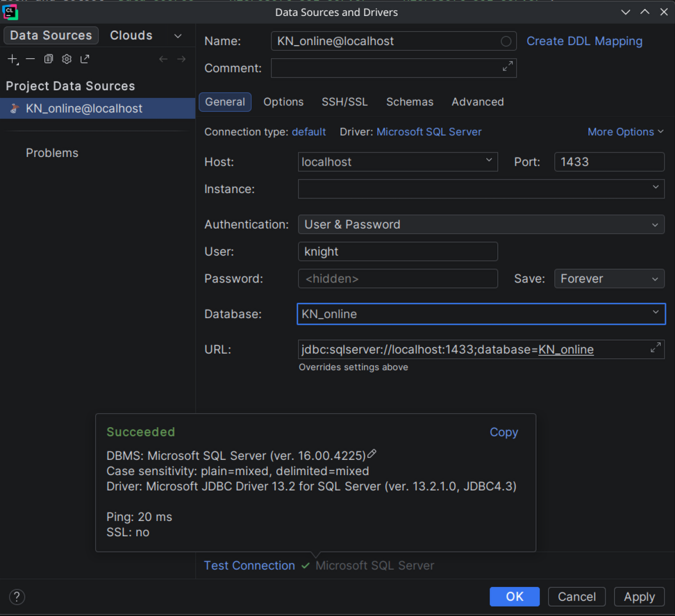Click the help question mark icon
The height and width of the screenshot is (616, 675).
17,597
